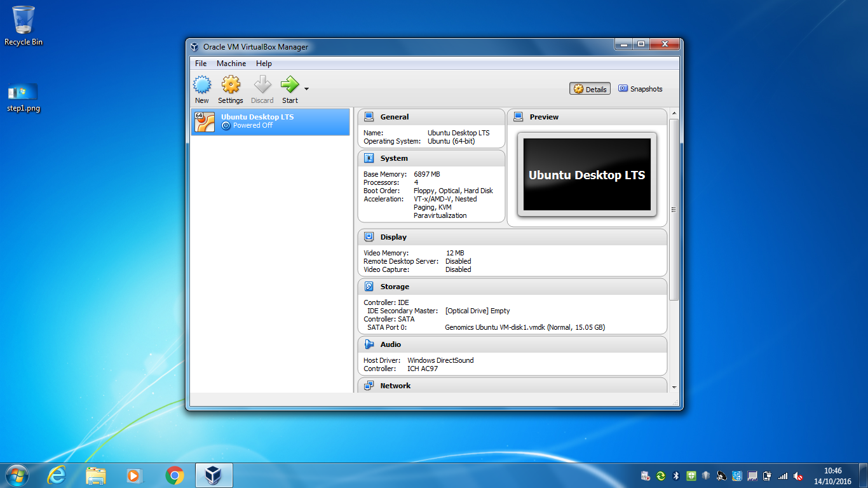Screen dimensions: 868x488
Task: Click the Display monitor icon
Action: [369, 237]
